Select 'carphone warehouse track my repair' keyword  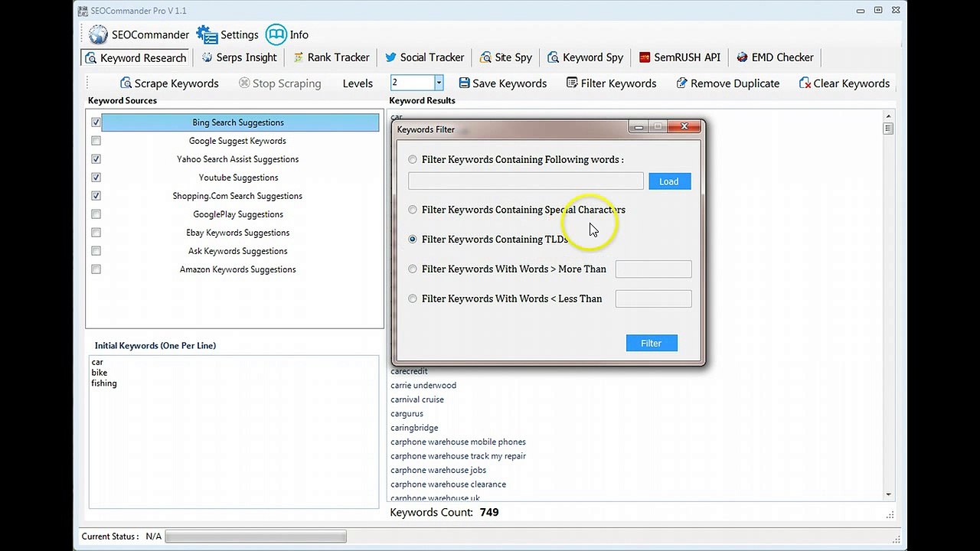pos(458,456)
